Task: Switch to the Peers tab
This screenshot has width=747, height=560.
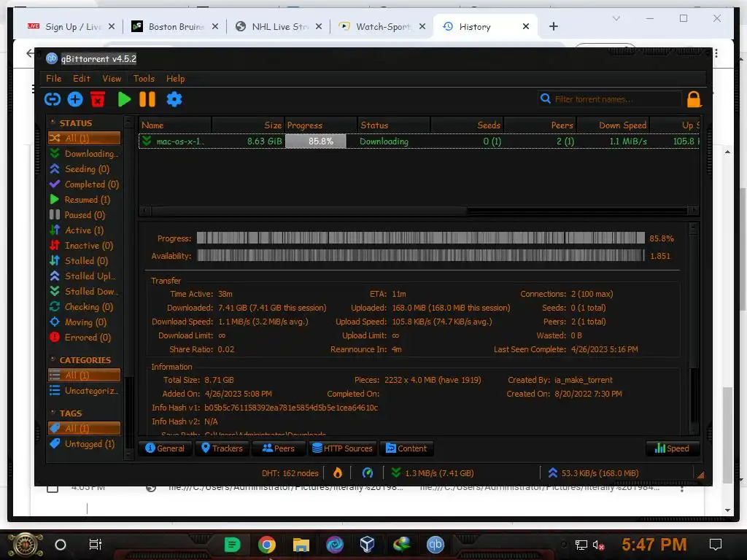Action: click(278, 448)
